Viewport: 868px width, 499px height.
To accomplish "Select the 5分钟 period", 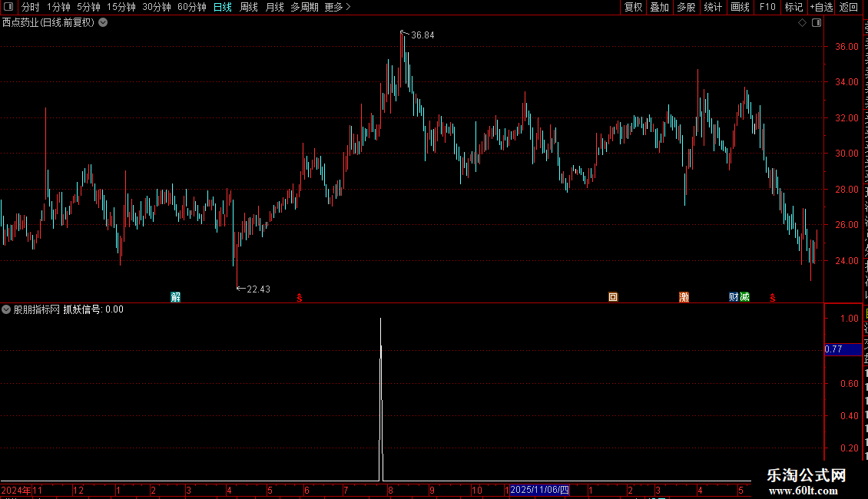I will coord(88,7).
